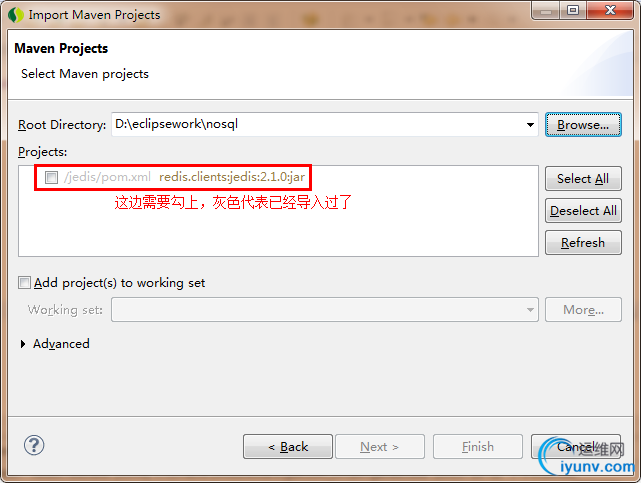This screenshot has width=641, height=483.
Task: Refresh the projects list
Action: [583, 243]
